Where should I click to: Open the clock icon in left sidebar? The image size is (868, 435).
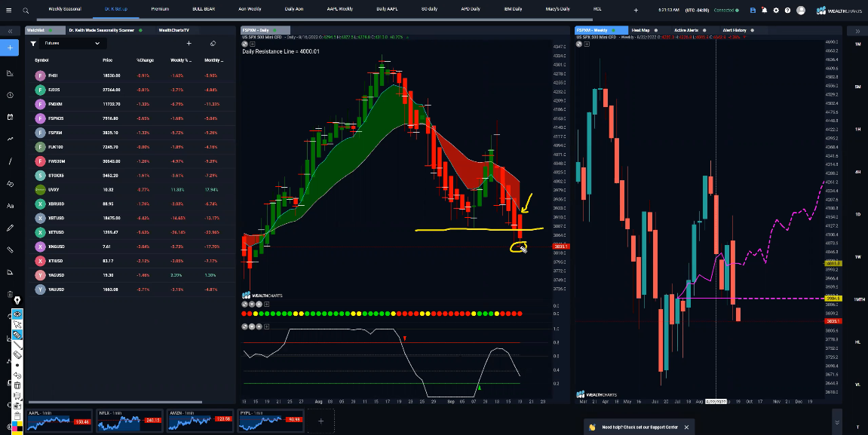point(10,95)
